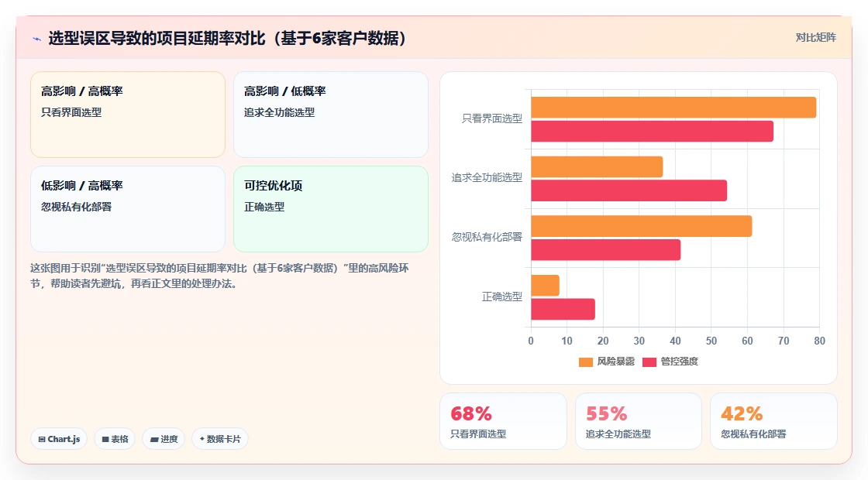This screenshot has height=480, width=868.
Task: Click 忽视私有化部署 text in the matrix card
Action: [x=77, y=207]
